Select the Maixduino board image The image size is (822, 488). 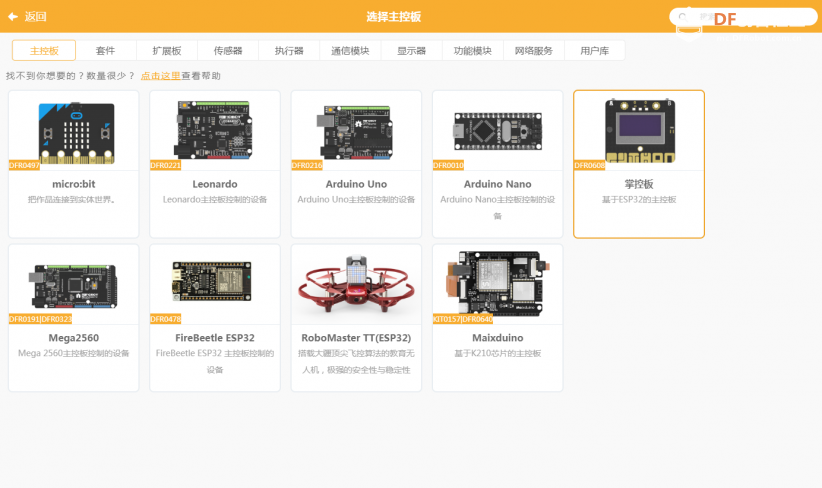(497, 283)
